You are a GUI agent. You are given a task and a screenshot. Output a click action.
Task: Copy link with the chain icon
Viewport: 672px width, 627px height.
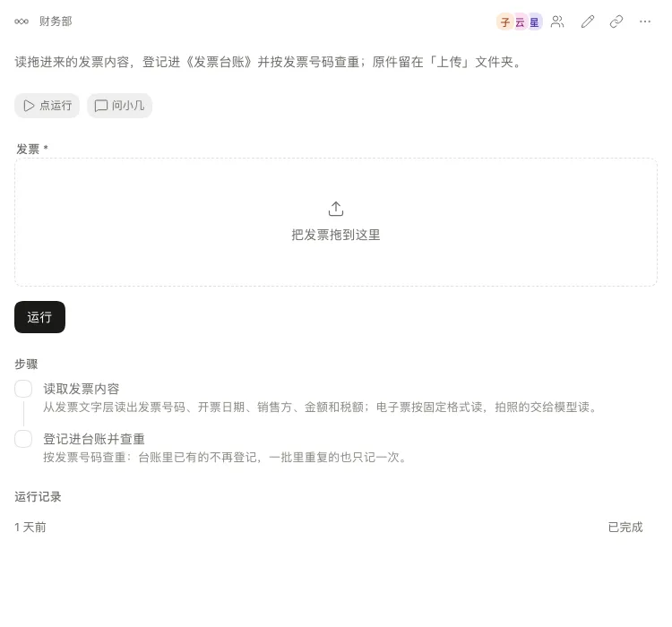(x=616, y=21)
